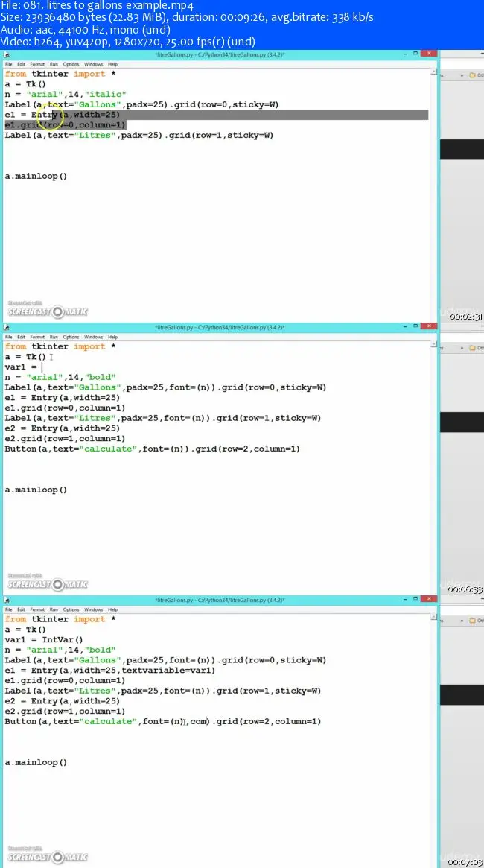Open Windows menu in the 00:06:33 frame window
The width and height of the screenshot is (484, 868).
(94, 337)
